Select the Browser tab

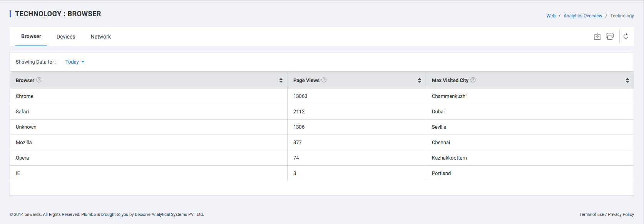(x=31, y=36)
